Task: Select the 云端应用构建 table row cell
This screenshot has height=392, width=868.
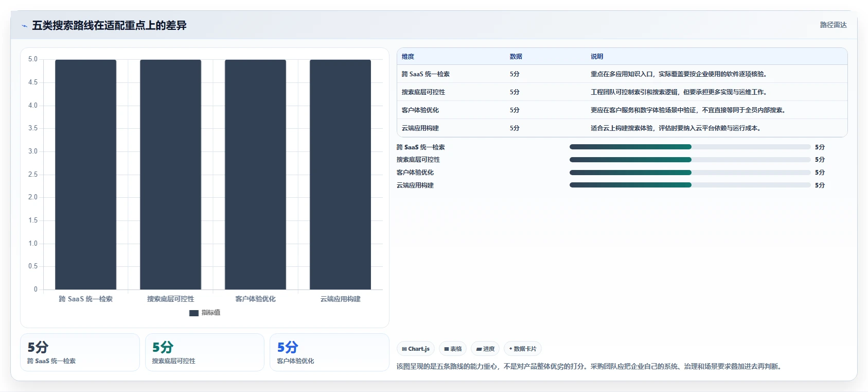Action: 420,128
